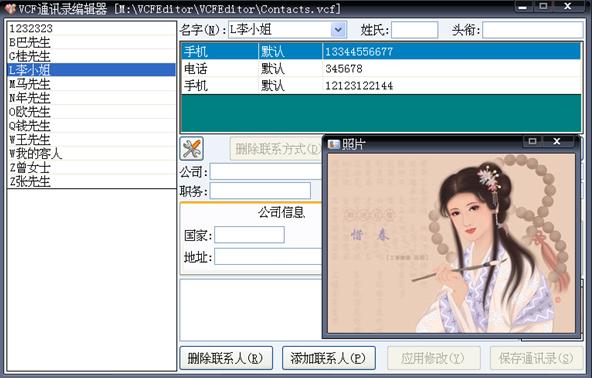Click the 公司信息 section header
Image resolution: width=592 pixels, height=378 pixels.
pyautogui.click(x=281, y=212)
